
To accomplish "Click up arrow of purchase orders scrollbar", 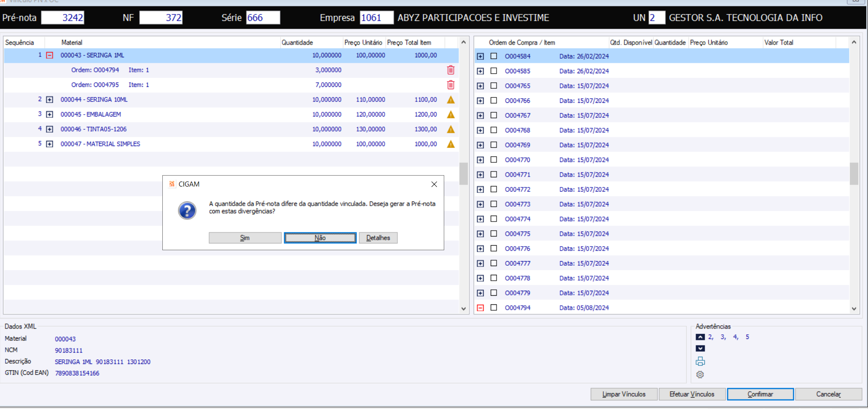I will pos(854,42).
